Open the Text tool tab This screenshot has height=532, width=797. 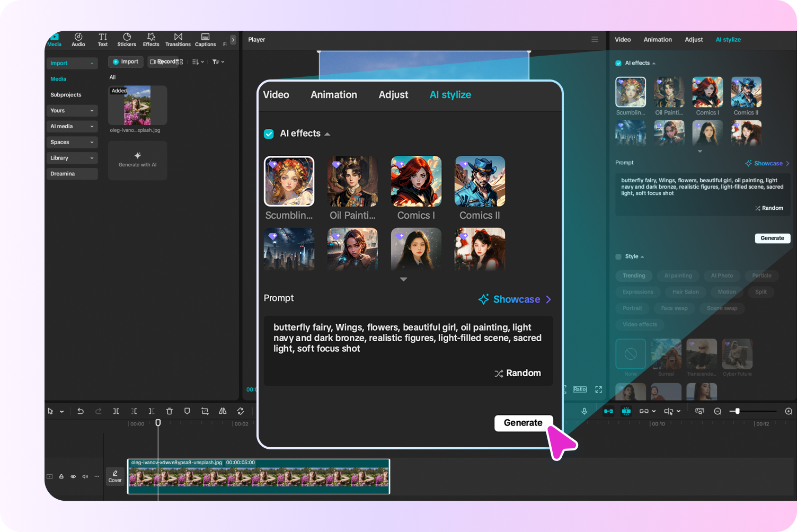103,40
